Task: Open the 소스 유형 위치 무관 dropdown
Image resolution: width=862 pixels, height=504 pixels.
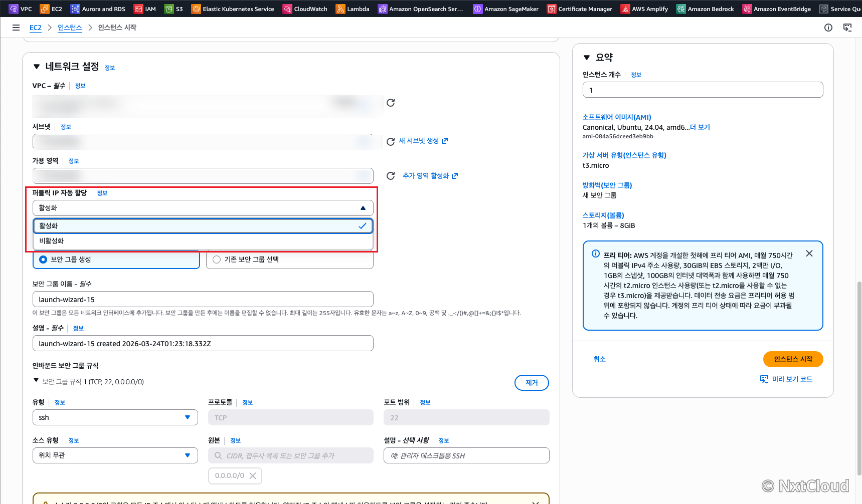Action: point(115,455)
